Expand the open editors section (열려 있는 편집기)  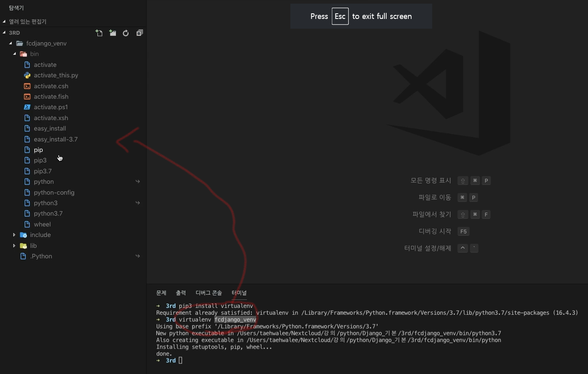coord(4,21)
